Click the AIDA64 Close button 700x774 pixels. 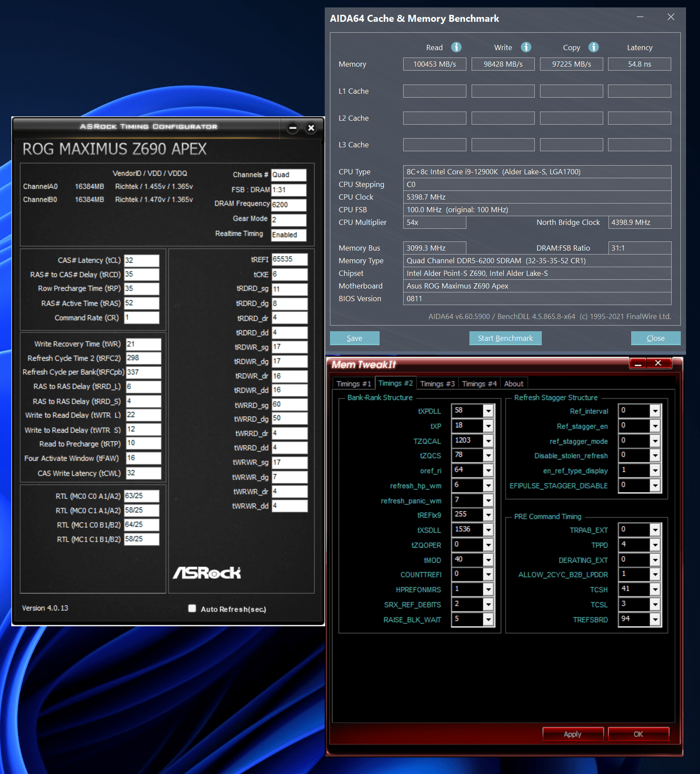656,338
